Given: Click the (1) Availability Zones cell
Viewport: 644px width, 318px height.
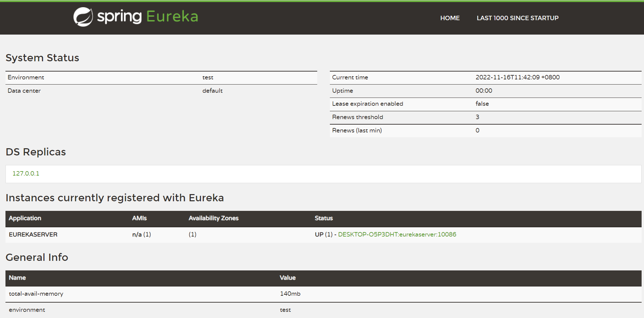Looking at the screenshot, I should 192,234.
